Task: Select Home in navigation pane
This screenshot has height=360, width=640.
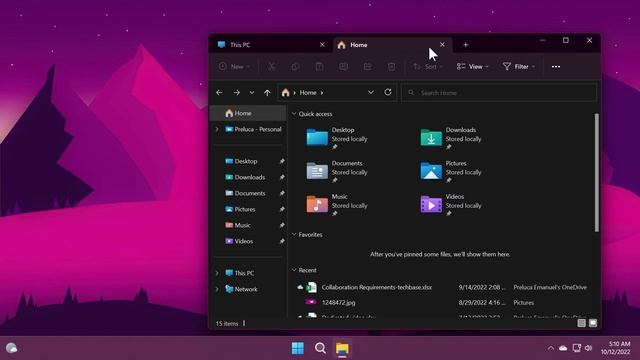Action: (x=248, y=113)
